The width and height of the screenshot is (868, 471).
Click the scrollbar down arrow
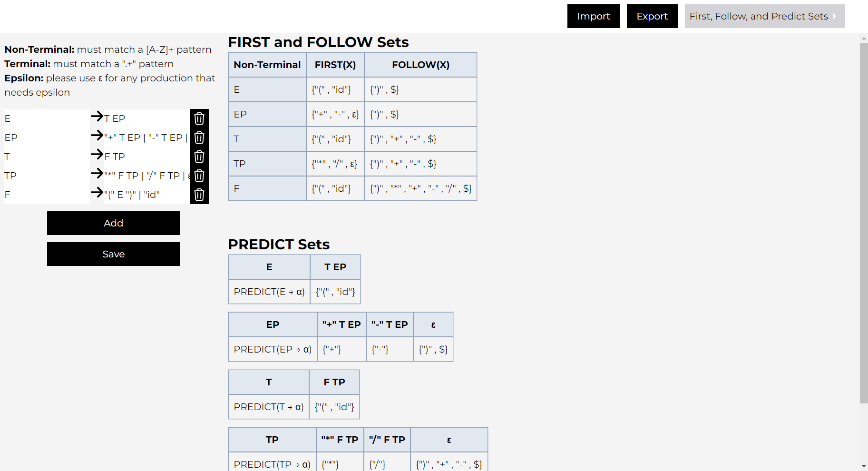click(x=864, y=466)
